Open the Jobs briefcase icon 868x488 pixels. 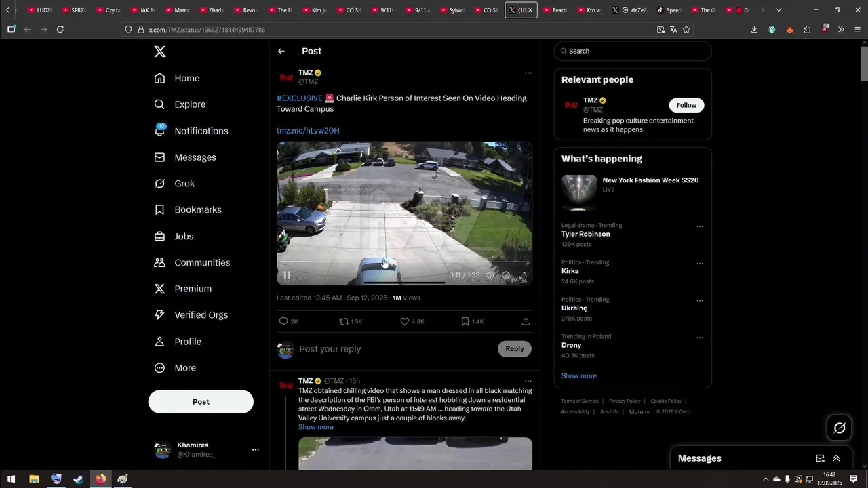click(159, 237)
